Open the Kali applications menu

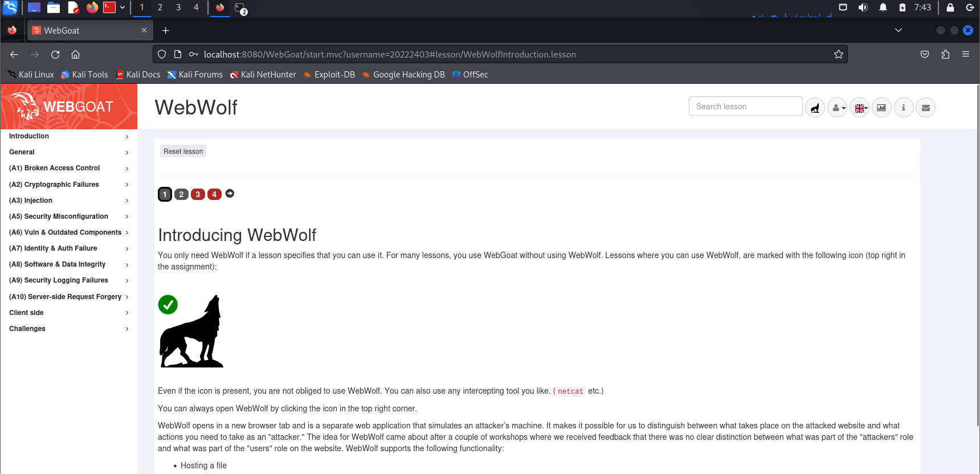pyautogui.click(x=10, y=7)
